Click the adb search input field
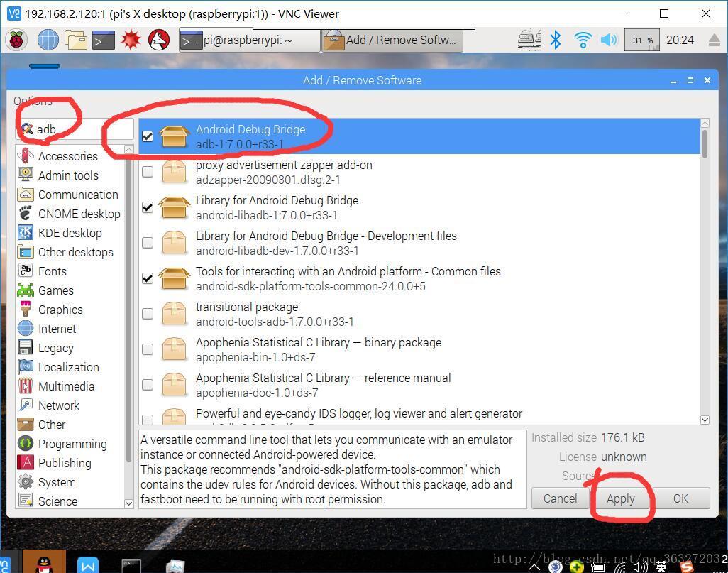728x573 pixels. pos(75,129)
